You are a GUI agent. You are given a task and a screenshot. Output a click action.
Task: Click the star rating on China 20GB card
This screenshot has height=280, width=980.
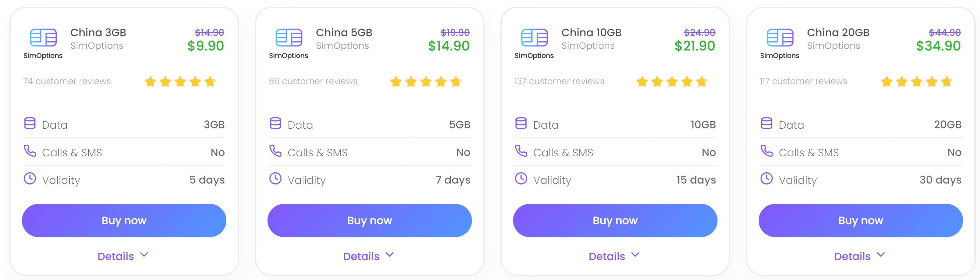[x=917, y=81]
